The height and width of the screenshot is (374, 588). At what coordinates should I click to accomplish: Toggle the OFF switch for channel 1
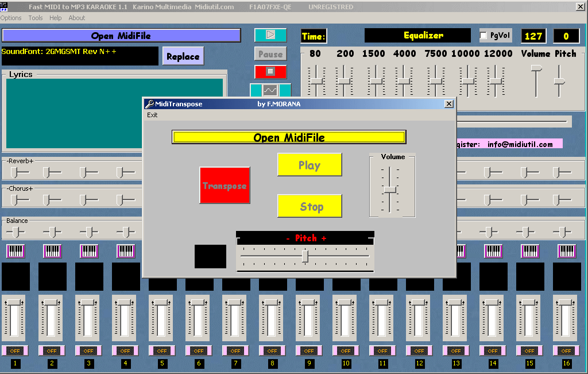coord(16,350)
